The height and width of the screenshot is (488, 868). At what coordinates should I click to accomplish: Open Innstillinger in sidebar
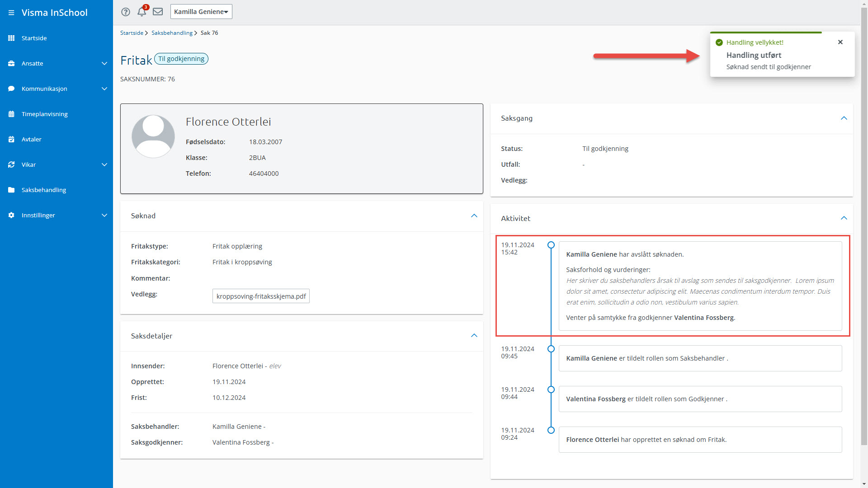38,215
